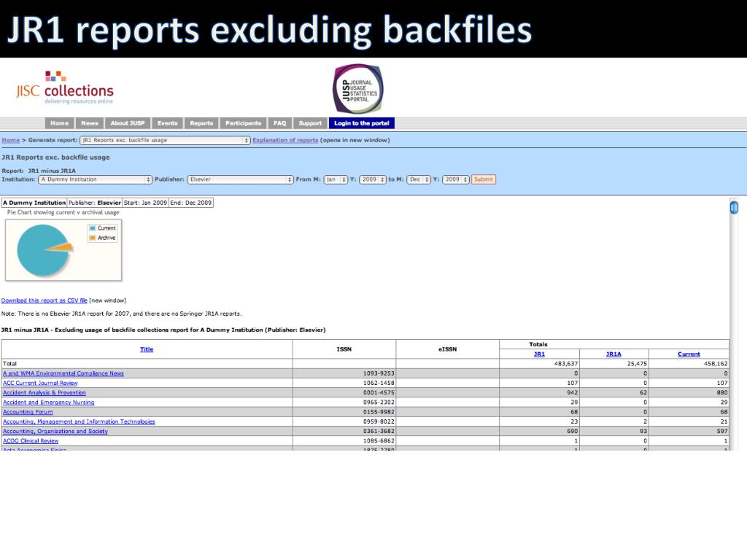
Task: Open the Generate report dropdown
Action: coord(165,140)
